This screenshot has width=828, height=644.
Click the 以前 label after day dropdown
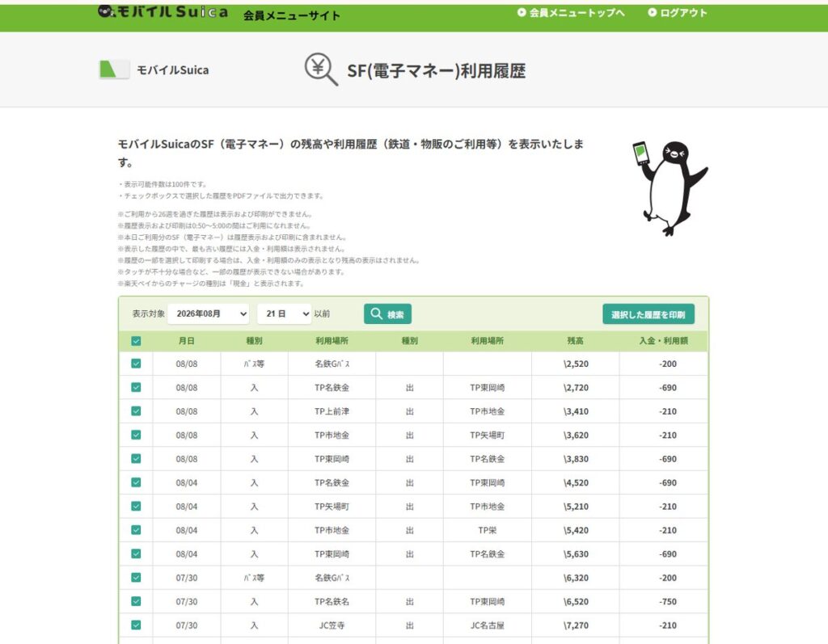click(x=322, y=314)
